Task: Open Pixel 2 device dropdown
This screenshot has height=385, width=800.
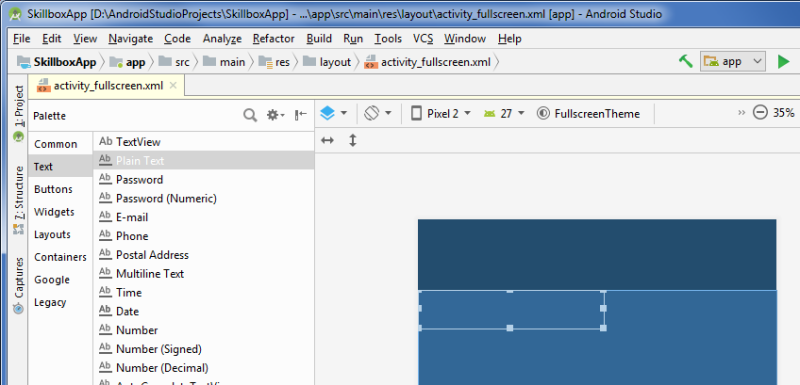Action: pos(441,113)
